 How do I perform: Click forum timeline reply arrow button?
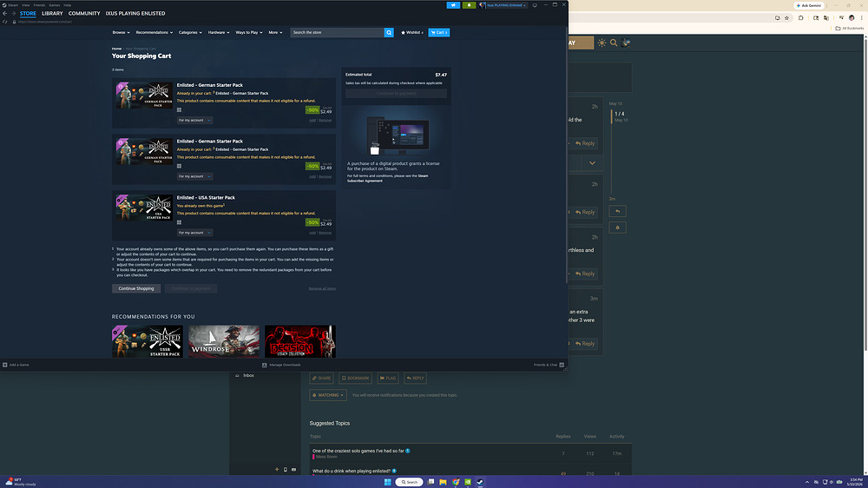coord(617,212)
